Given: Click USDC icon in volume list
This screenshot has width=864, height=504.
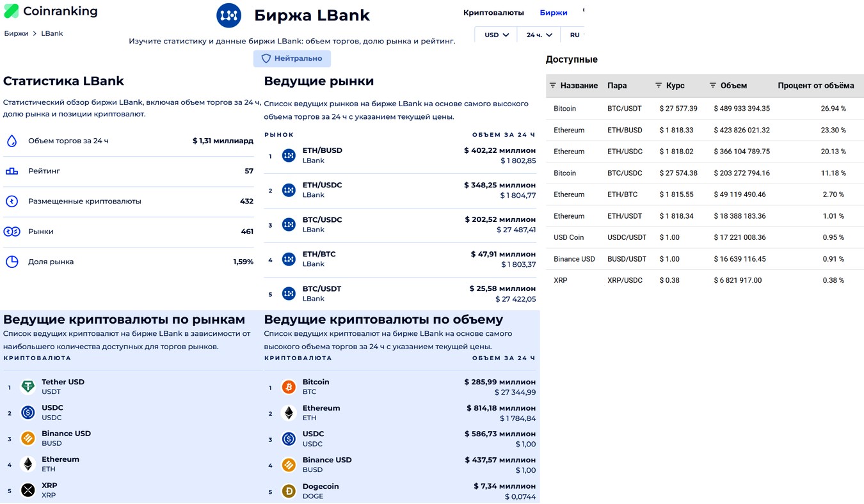Looking at the screenshot, I should [x=289, y=439].
